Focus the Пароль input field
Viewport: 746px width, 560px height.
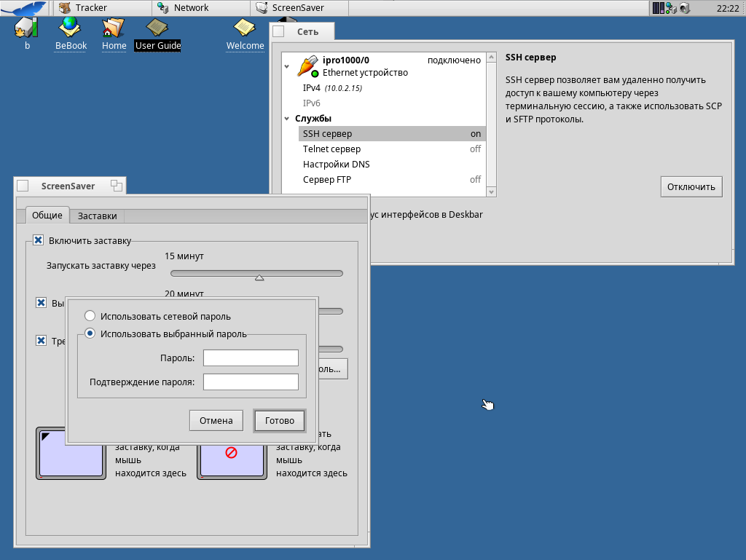(251, 358)
